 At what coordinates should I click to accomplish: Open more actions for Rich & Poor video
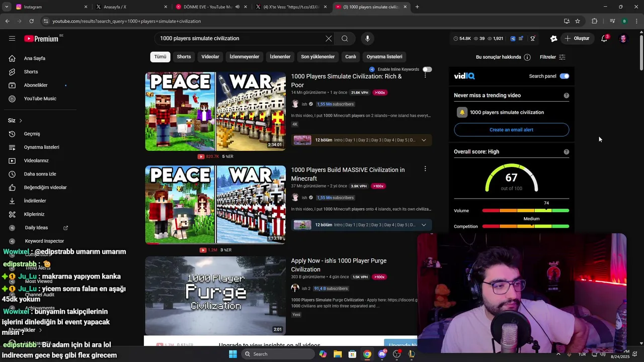coord(425,75)
